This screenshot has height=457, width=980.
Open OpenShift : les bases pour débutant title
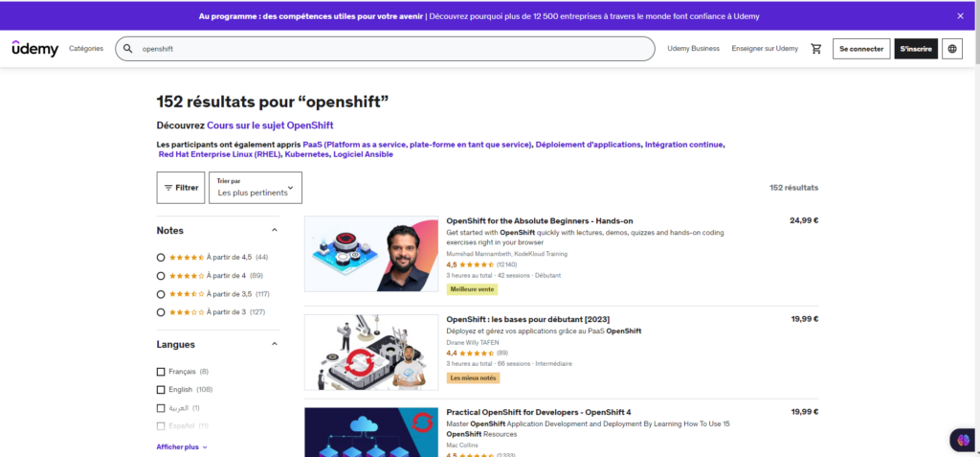point(528,319)
